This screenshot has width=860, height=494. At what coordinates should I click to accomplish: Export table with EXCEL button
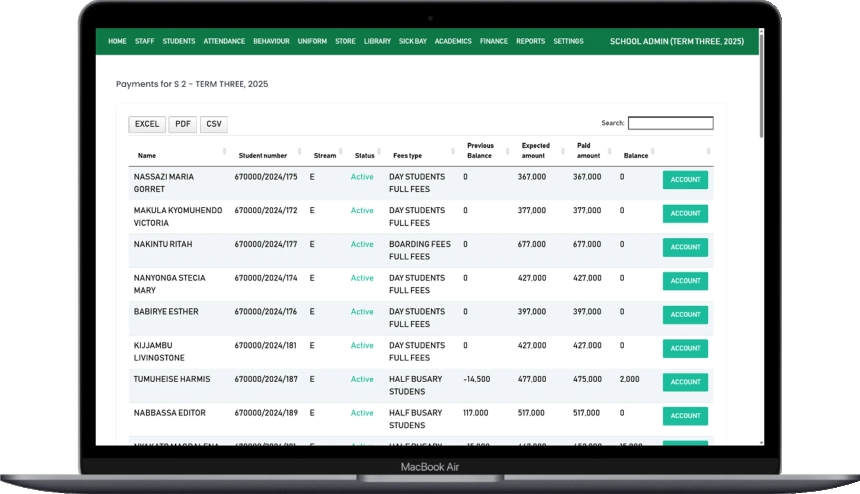(x=147, y=124)
